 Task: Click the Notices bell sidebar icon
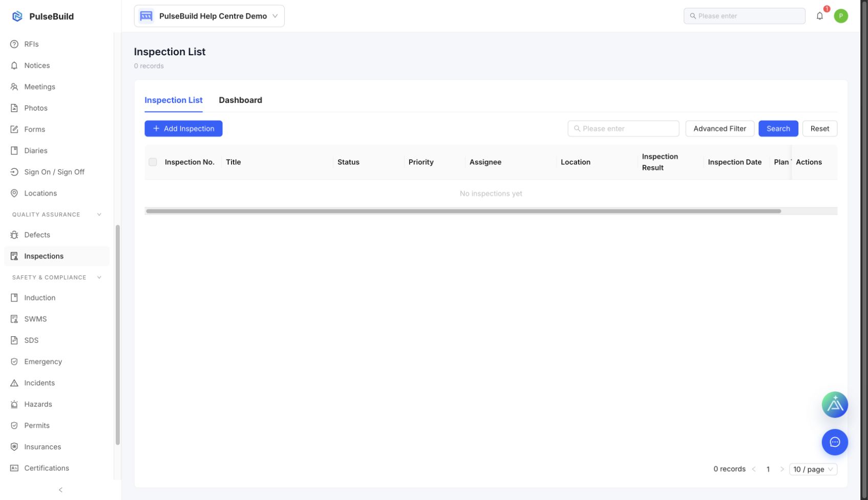(x=14, y=66)
